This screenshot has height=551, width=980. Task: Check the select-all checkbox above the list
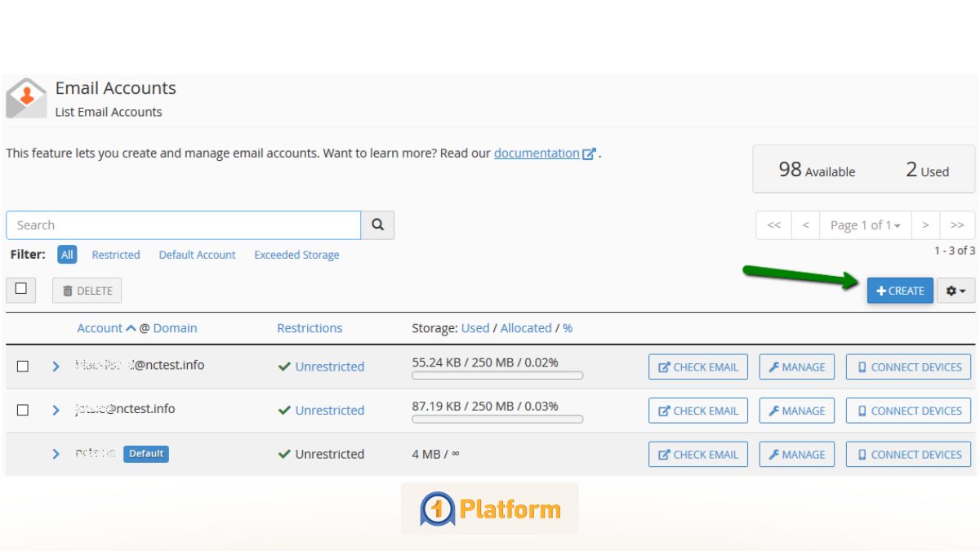coord(20,289)
